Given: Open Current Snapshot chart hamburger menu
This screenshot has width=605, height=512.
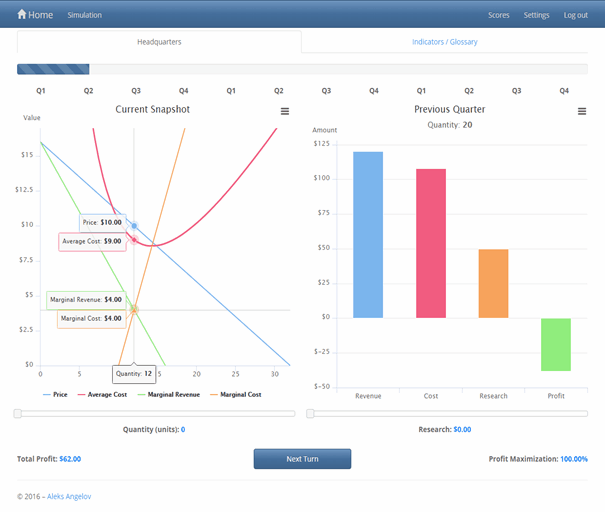Looking at the screenshot, I should pyautogui.click(x=285, y=111).
